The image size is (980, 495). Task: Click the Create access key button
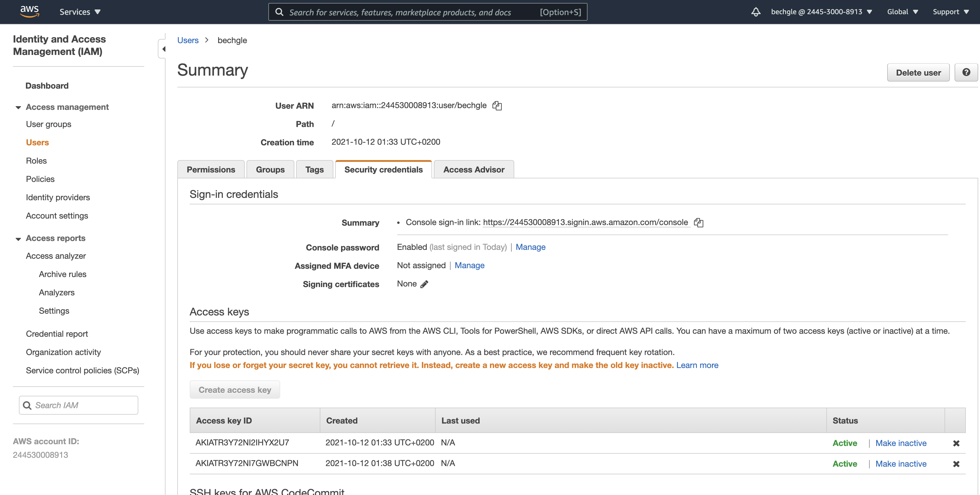click(235, 390)
